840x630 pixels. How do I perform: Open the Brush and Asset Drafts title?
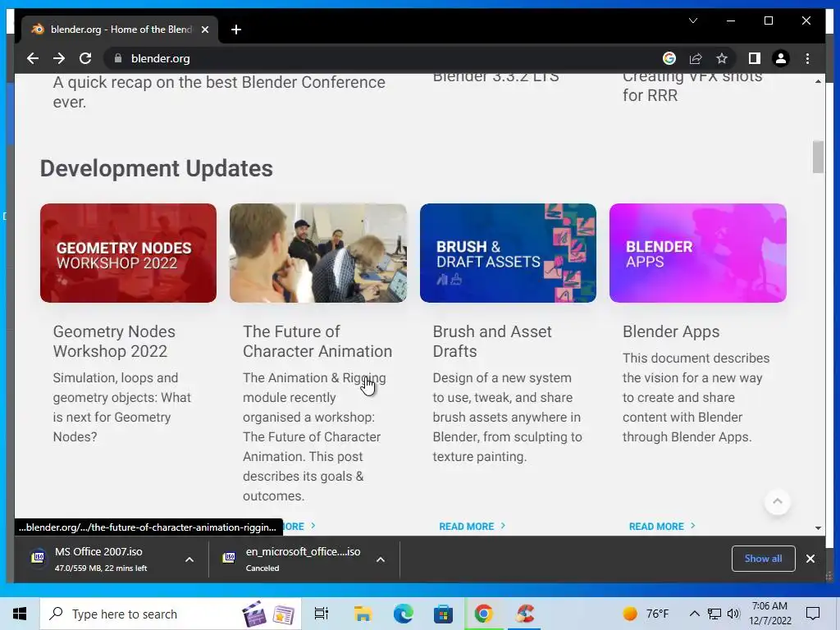tap(492, 341)
